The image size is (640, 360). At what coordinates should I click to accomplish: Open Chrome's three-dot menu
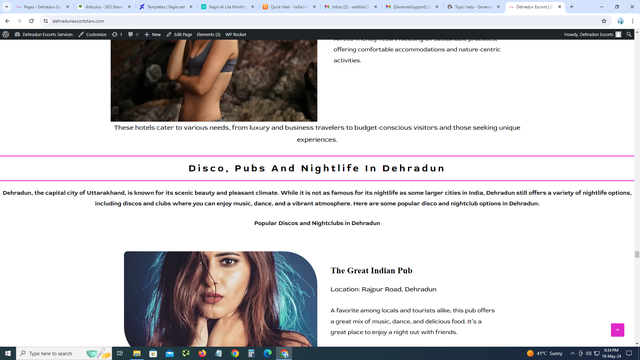tap(632, 21)
